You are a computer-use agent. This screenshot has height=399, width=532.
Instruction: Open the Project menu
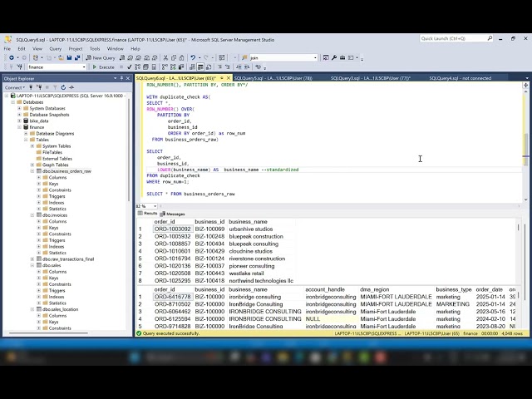pyautogui.click(x=76, y=49)
